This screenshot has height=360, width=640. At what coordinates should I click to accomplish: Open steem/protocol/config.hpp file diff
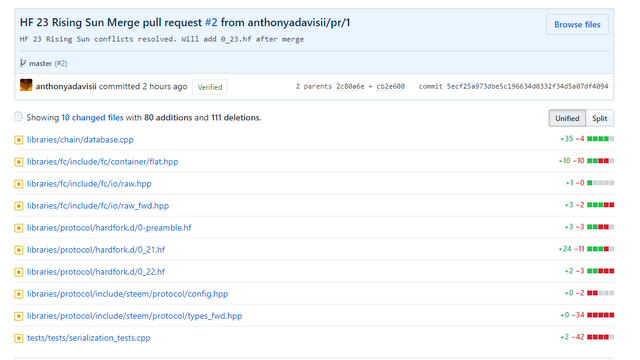click(x=127, y=294)
